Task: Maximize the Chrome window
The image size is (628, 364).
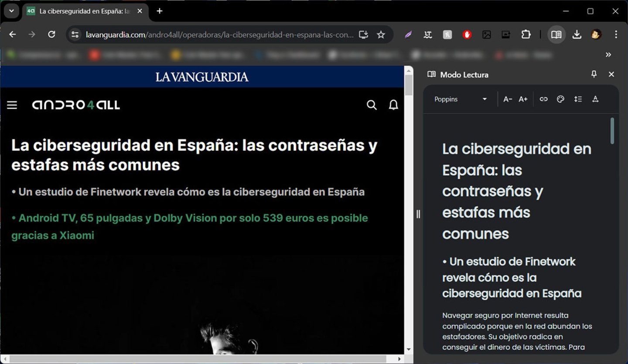Action: tap(590, 11)
